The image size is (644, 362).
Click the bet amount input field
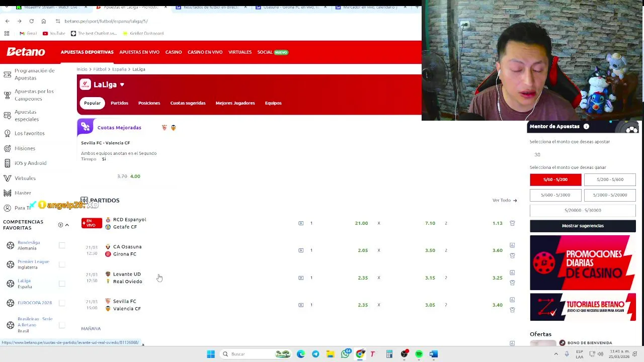click(583, 155)
